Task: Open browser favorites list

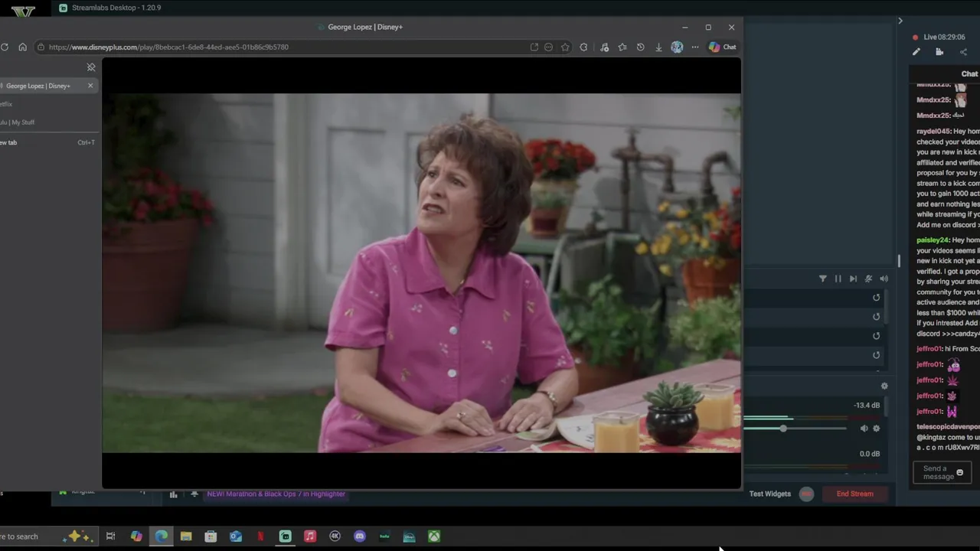Action: (x=622, y=47)
